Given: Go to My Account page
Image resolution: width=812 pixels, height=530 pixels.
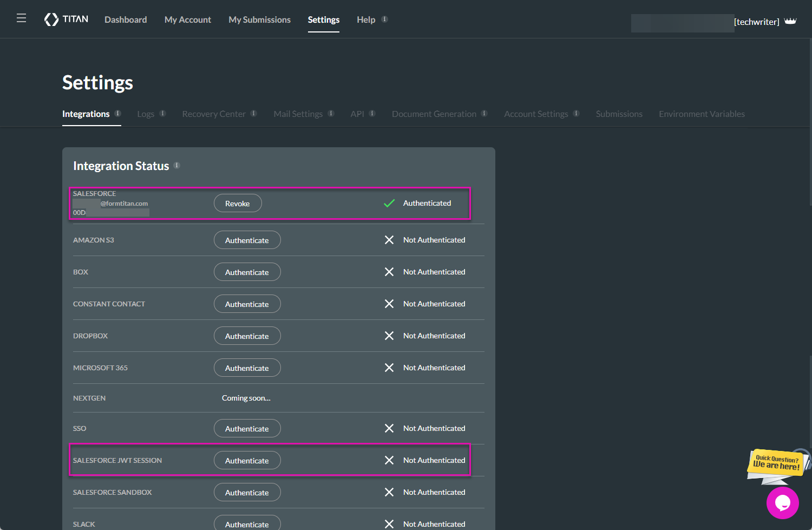Looking at the screenshot, I should click(x=187, y=19).
